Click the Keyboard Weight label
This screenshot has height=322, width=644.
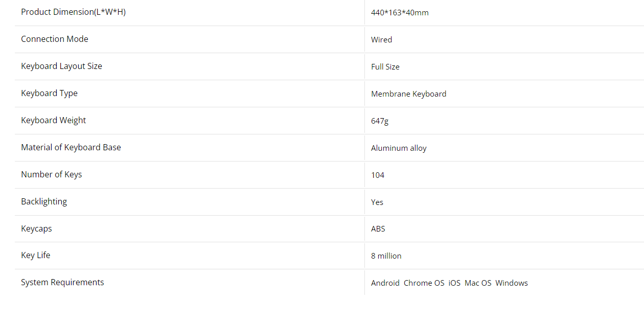[53, 120]
